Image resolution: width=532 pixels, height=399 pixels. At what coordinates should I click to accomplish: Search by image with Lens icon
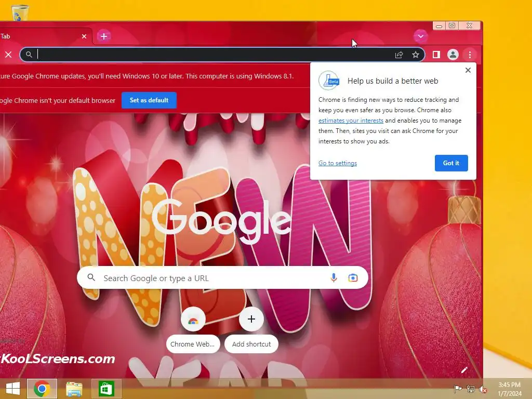(353, 278)
